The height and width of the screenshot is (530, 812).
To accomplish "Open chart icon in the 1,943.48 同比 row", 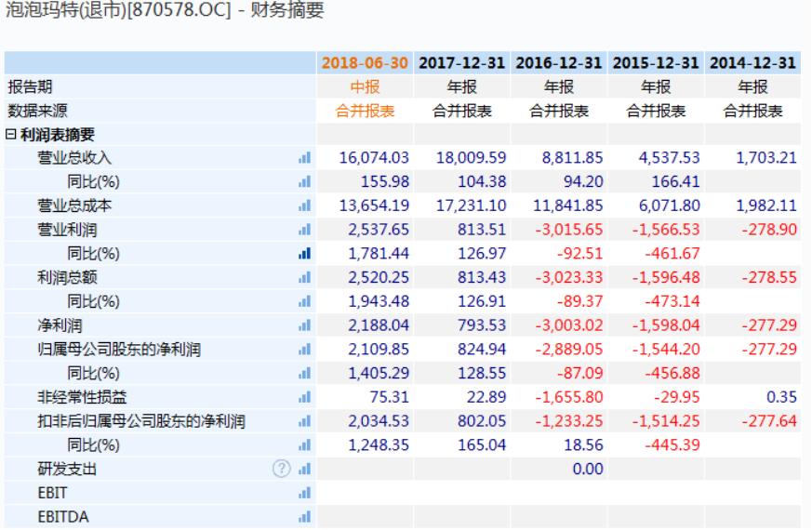I will 304,301.
